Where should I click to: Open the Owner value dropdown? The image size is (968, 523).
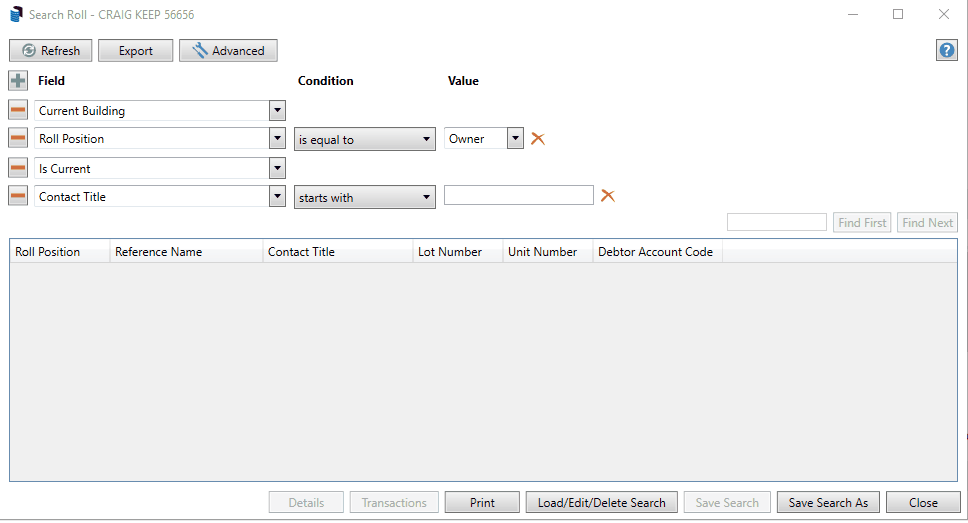pos(515,138)
